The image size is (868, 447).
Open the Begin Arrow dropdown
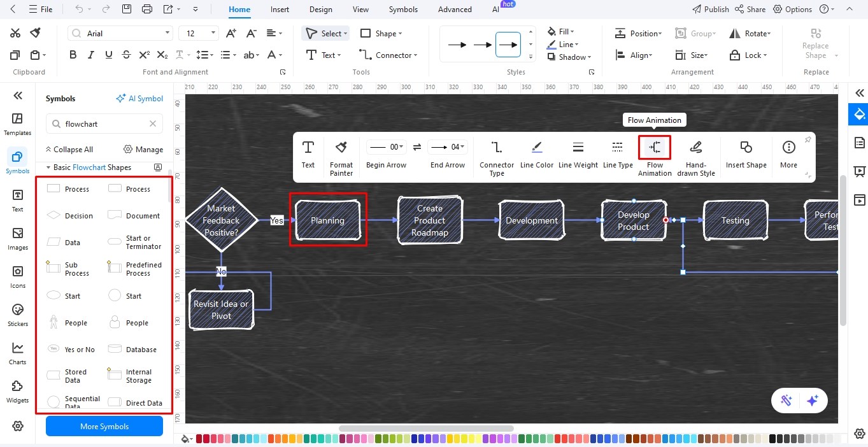387,147
